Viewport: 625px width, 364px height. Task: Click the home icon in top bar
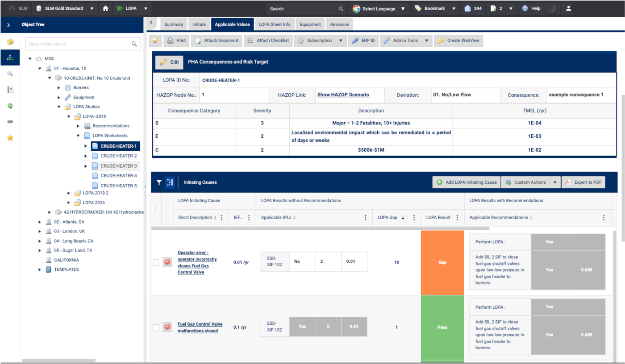tap(105, 8)
